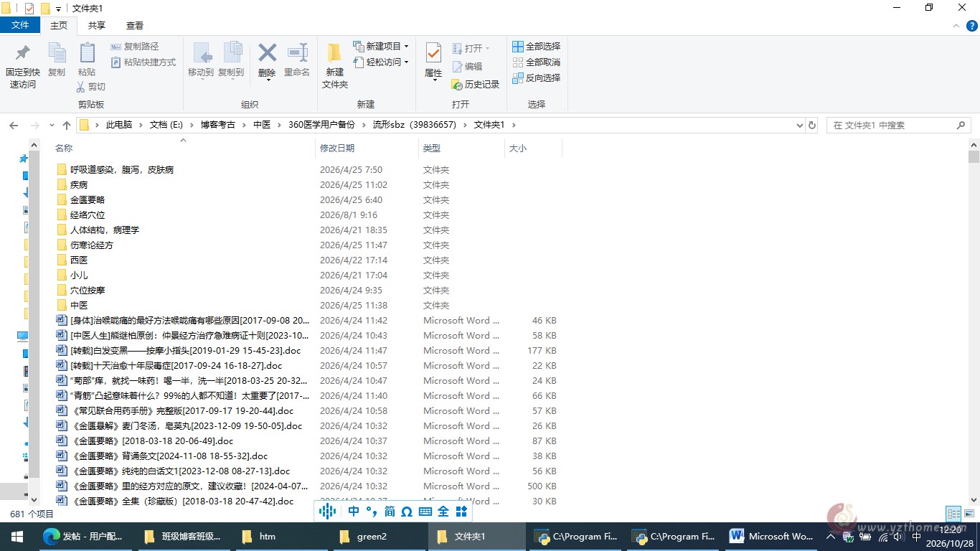Click 复制路径 (Copy path) in the ribbon
Viewport: 980px width, 551px height.
pos(135,47)
